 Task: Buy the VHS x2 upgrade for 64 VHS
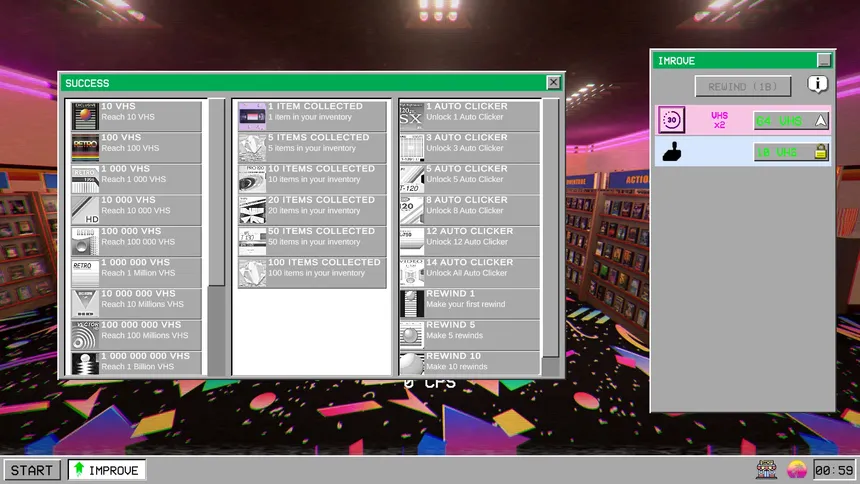tap(791, 121)
